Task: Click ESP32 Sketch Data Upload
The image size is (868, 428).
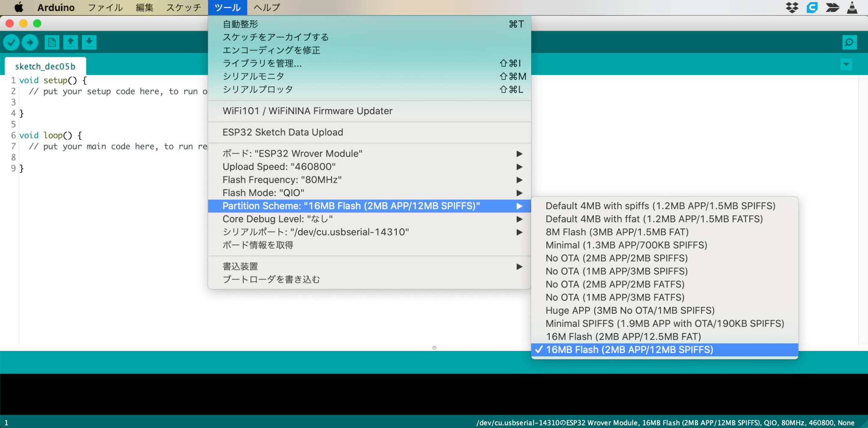Action: coord(283,133)
